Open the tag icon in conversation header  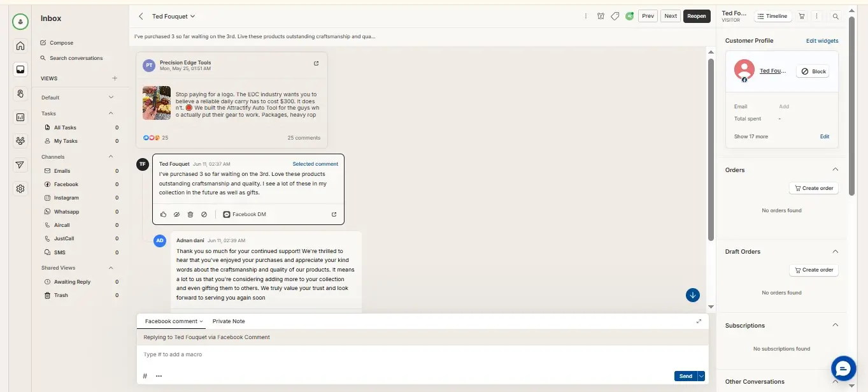click(x=615, y=16)
